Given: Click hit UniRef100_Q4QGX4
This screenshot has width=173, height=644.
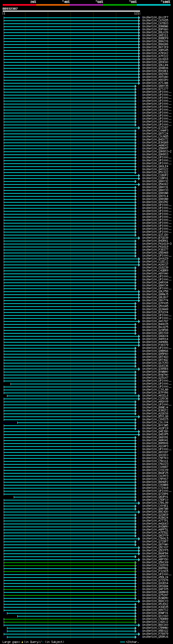Looking at the screenshot, I should click(x=155, y=336).
